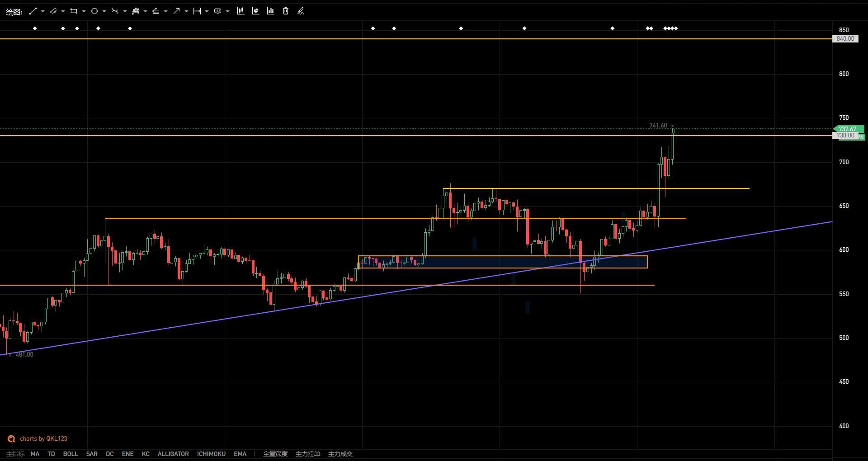Toggle the BOLL indicator

70,454
